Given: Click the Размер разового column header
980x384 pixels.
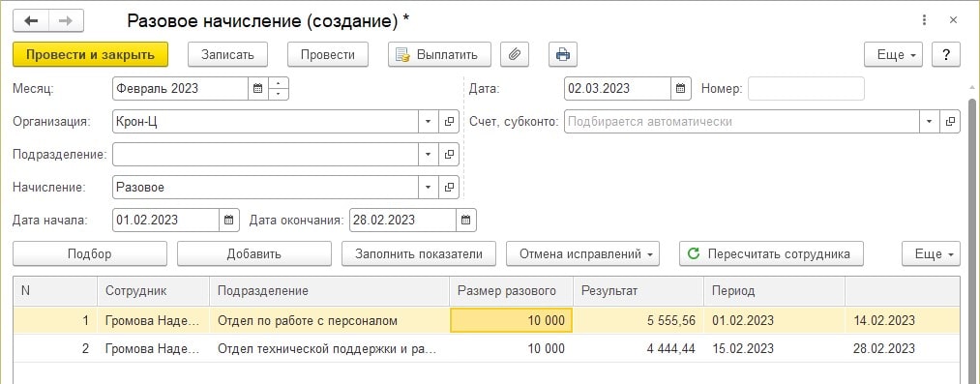Looking at the screenshot, I should (x=511, y=291).
